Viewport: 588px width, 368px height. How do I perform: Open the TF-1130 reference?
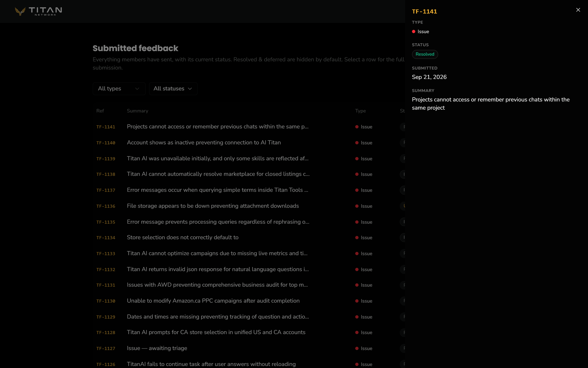(x=106, y=301)
